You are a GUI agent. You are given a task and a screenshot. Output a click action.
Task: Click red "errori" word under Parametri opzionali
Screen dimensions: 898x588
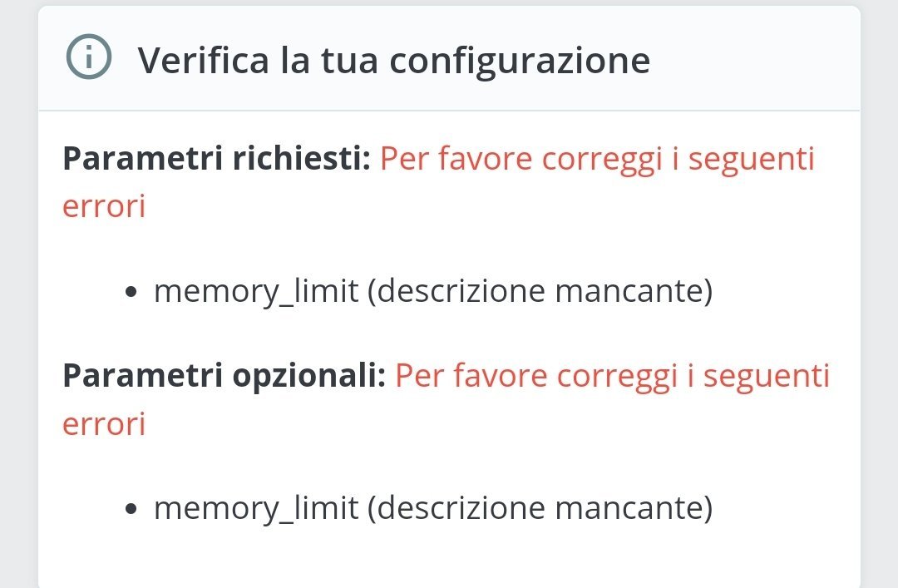(104, 424)
